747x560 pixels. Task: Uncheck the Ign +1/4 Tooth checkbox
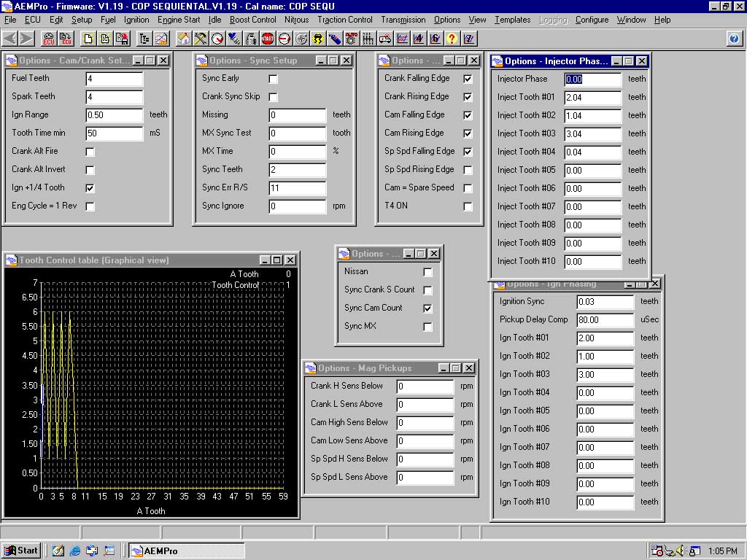[x=90, y=188]
